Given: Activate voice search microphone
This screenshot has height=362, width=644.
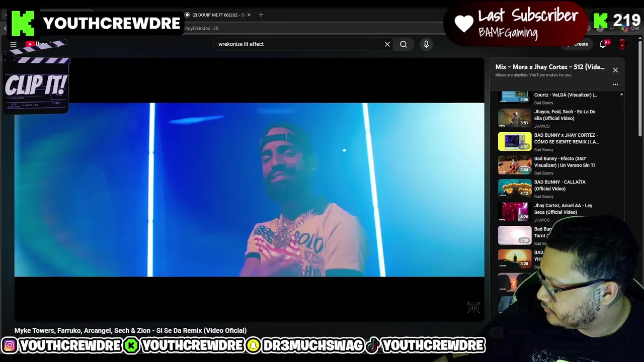Looking at the screenshot, I should point(426,44).
